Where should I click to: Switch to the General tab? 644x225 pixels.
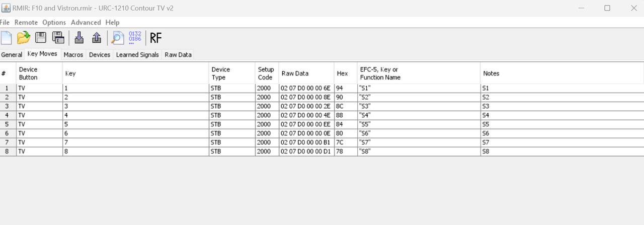click(12, 55)
